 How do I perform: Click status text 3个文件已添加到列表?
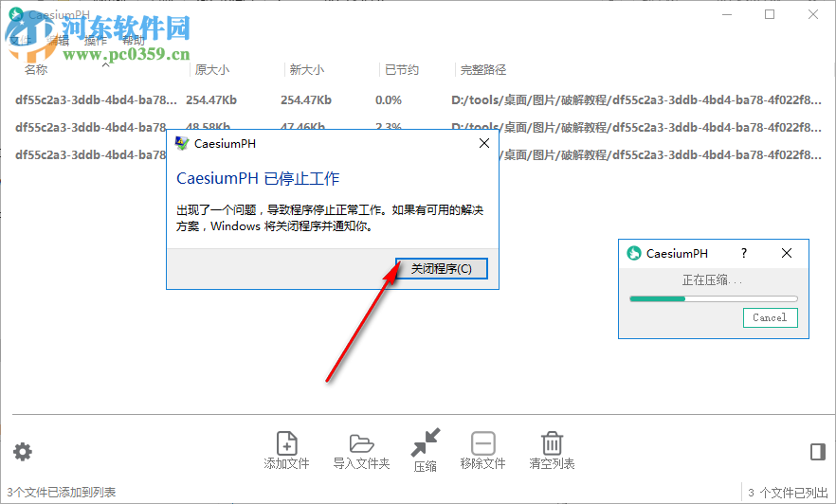point(62,493)
